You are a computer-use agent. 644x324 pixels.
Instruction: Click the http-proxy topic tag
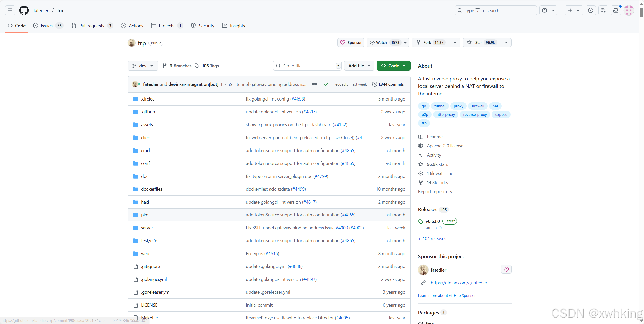445,114
